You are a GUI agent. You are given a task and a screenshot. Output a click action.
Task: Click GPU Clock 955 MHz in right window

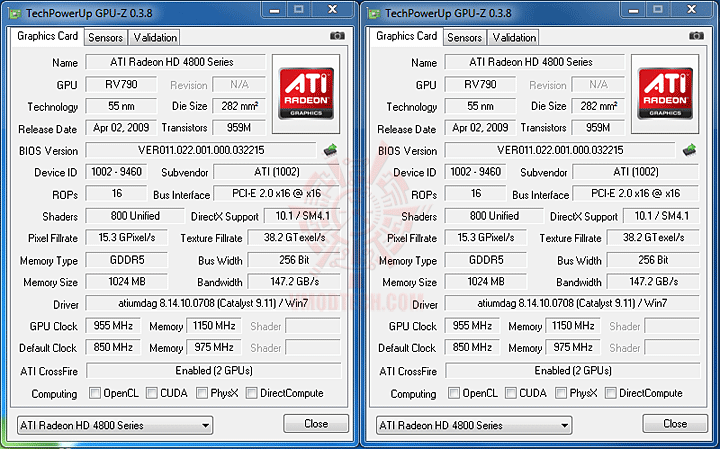tap(472, 326)
